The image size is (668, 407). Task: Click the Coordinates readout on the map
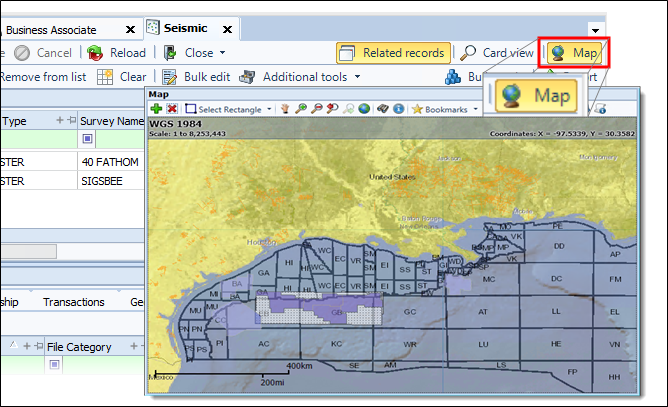562,133
